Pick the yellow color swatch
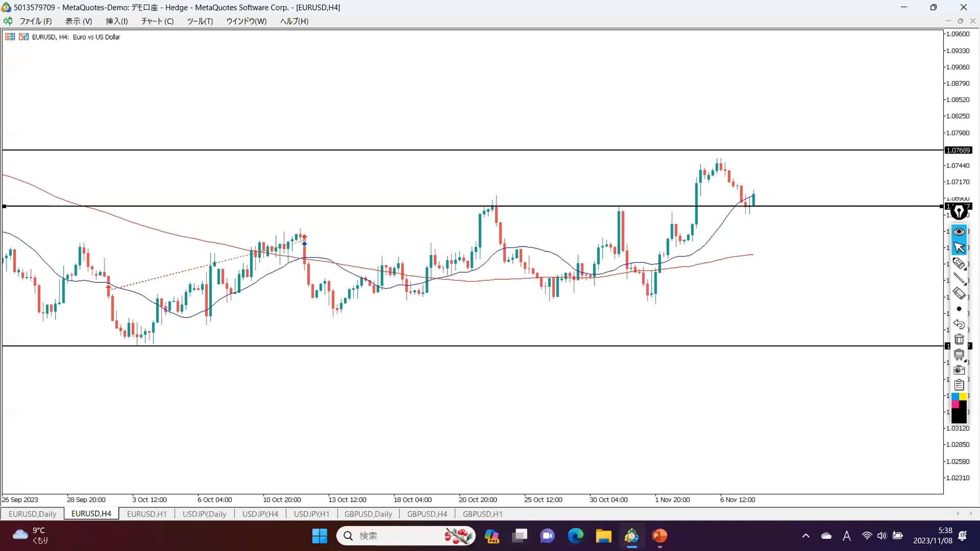This screenshot has height=551, width=980. tap(963, 397)
